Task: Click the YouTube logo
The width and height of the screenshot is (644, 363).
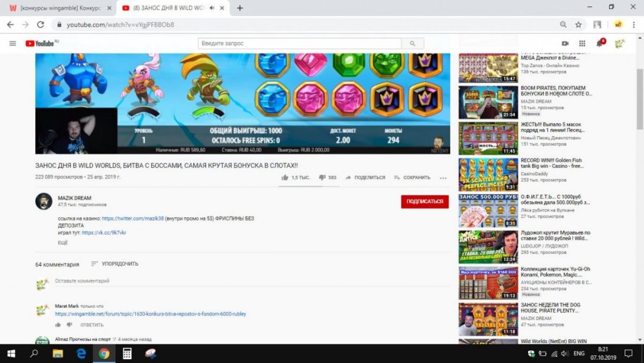Action: pyautogui.click(x=40, y=43)
